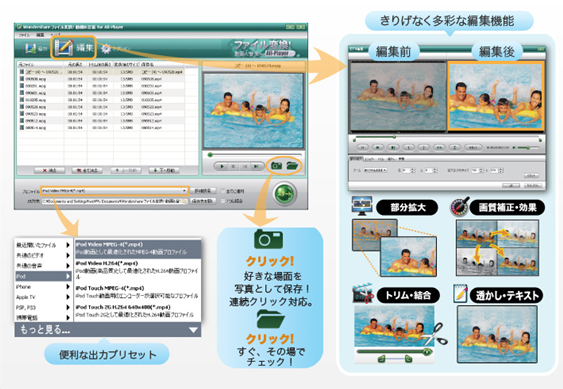Expand the PSP, PS3 preset category
Screen dimensions: 563x389
[x=43, y=307]
